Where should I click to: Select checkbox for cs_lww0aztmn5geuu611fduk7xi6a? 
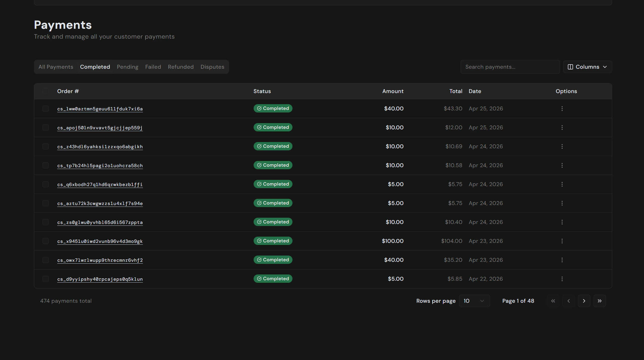pos(46,109)
